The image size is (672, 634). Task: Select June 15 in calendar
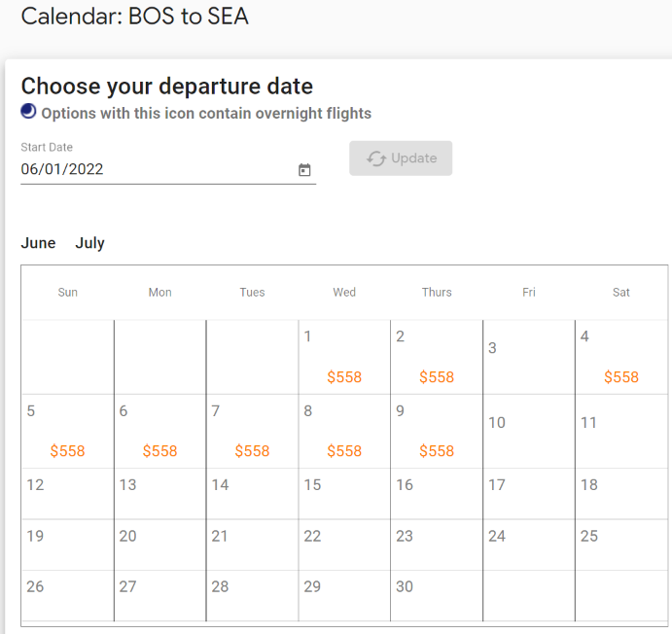344,494
